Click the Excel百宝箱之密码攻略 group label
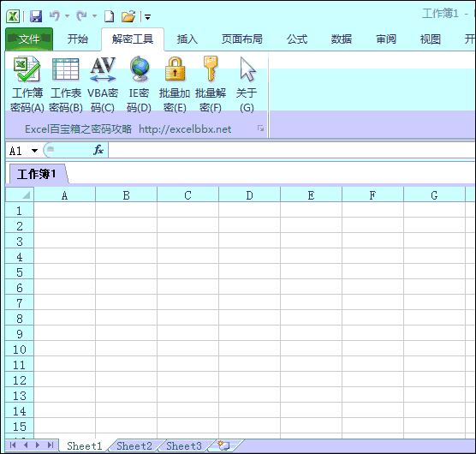Image resolution: width=476 pixels, height=454 pixels. (78, 129)
